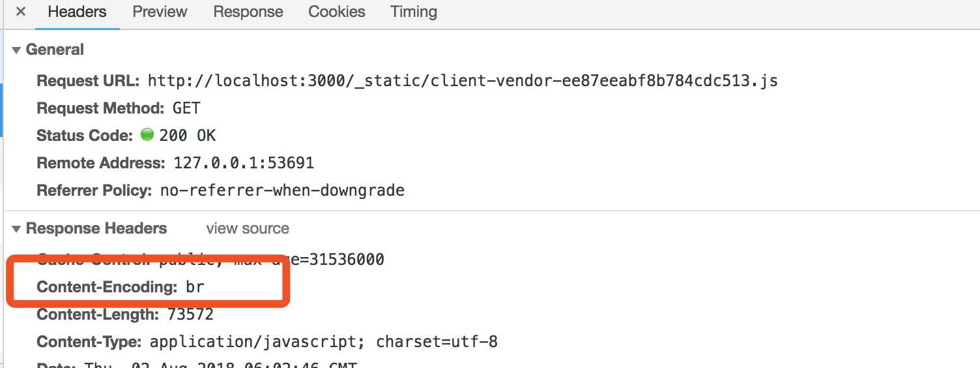Image resolution: width=980 pixels, height=368 pixels.
Task: Open the Timing tab
Action: point(414,12)
